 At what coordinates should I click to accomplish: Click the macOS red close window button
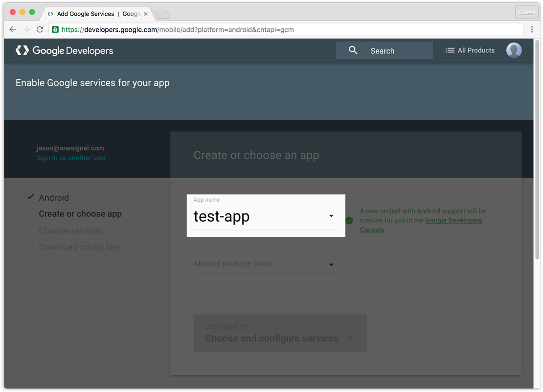click(x=13, y=12)
